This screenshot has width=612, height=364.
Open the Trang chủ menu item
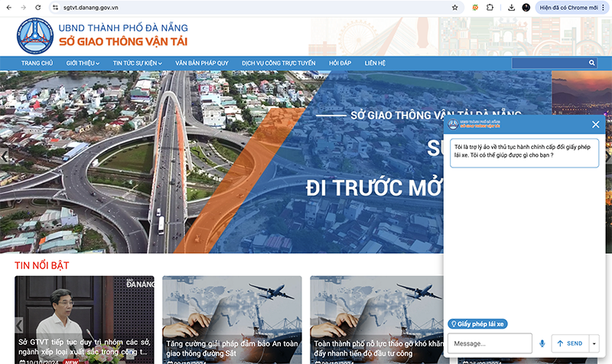coord(37,63)
